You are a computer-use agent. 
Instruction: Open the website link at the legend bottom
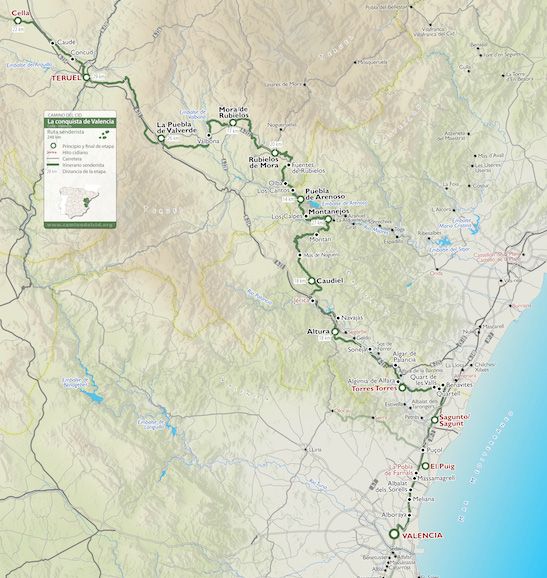[x=80, y=224]
